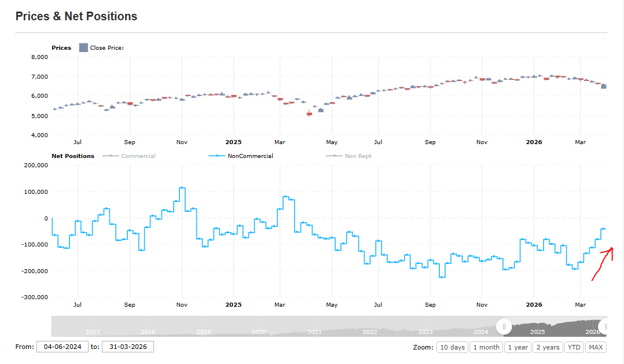Viewport: 624px width, 364px height.
Task: Set zoom range to 1 year
Action: 517,347
